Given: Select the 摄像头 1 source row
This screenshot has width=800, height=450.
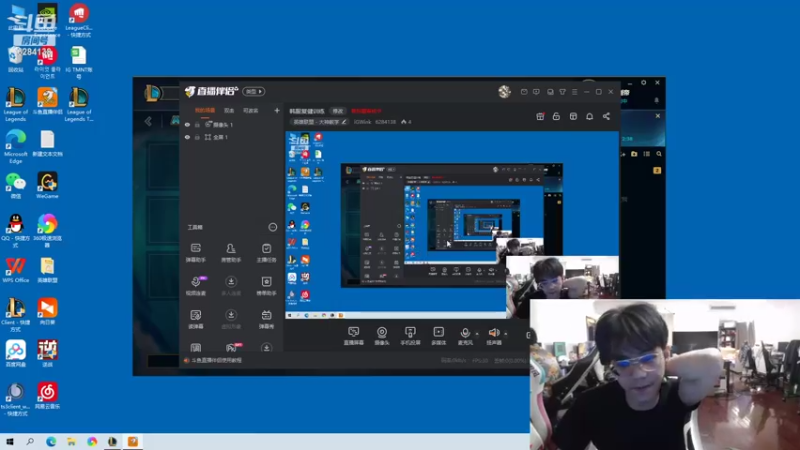Looking at the screenshot, I should point(232,124).
